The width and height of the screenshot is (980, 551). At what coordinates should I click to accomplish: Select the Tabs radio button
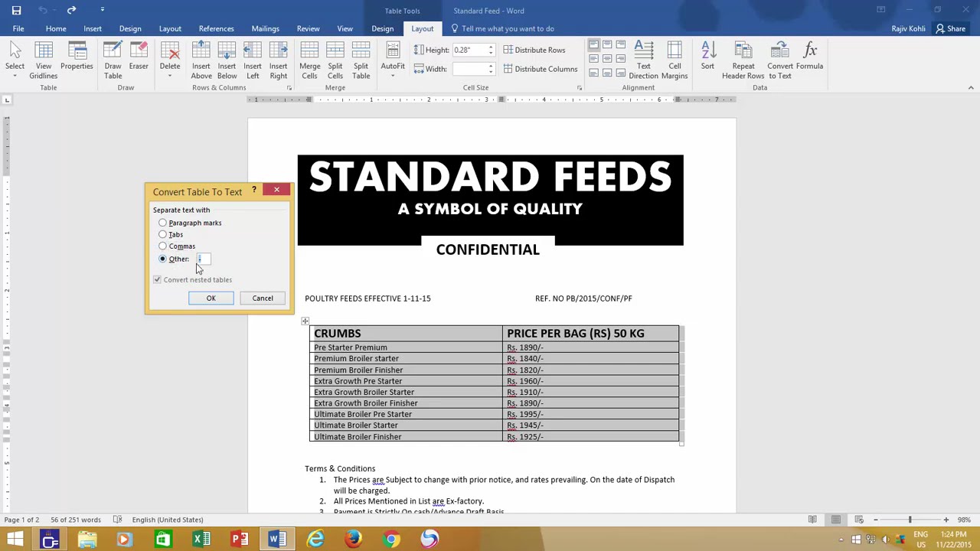(162, 234)
